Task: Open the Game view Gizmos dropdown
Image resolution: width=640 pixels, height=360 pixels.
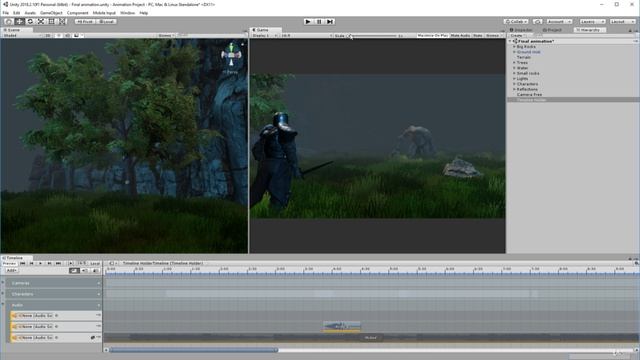Action: [x=494, y=36]
